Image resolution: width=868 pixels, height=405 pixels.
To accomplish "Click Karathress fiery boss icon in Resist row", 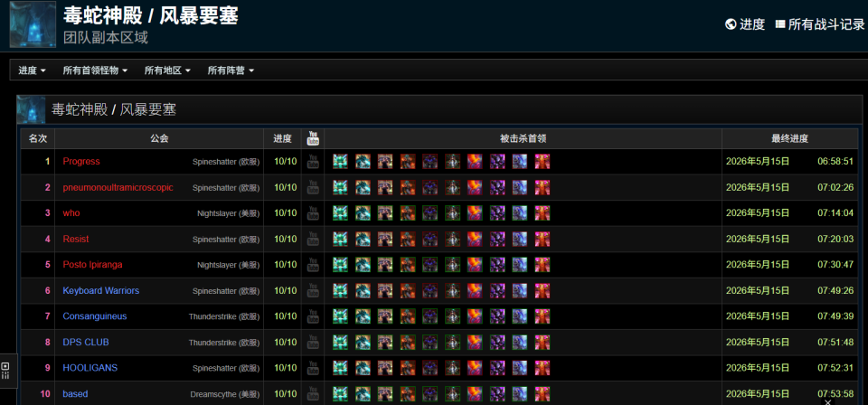I will (x=408, y=239).
